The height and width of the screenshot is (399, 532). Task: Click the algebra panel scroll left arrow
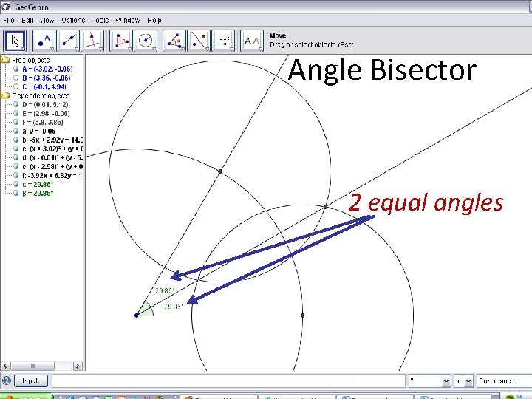pos(5,366)
